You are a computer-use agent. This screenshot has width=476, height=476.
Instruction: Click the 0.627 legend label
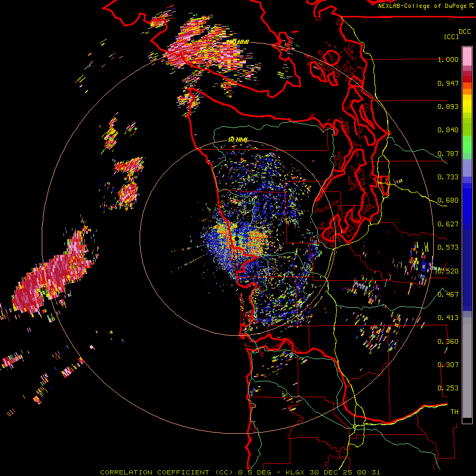click(x=448, y=224)
